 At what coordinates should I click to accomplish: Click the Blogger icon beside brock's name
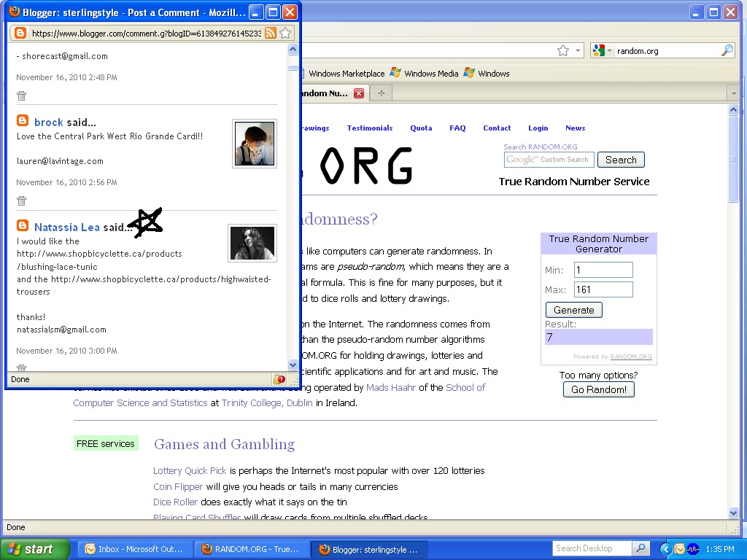(x=23, y=120)
